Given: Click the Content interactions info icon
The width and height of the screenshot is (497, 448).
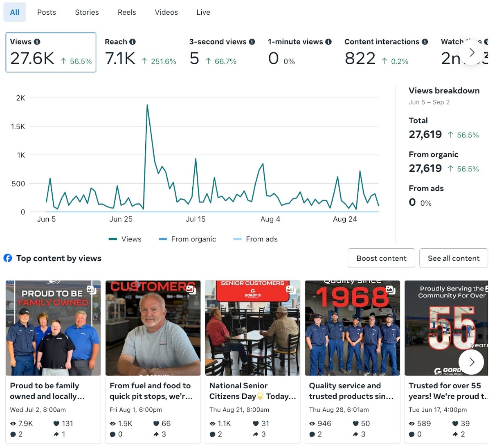Looking at the screenshot, I should click(425, 42).
